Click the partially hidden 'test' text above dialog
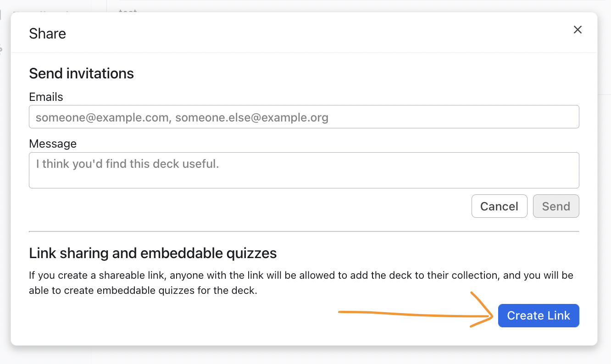This screenshot has height=364, width=611. pyautogui.click(x=128, y=10)
